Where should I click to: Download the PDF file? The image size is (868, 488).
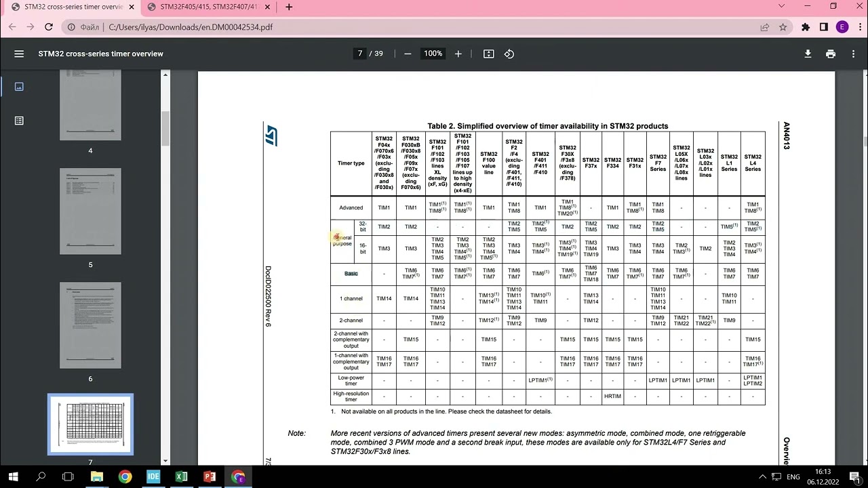[808, 54]
